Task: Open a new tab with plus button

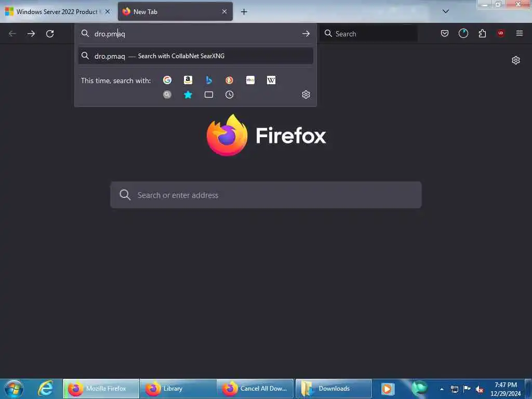Action: pyautogui.click(x=244, y=12)
